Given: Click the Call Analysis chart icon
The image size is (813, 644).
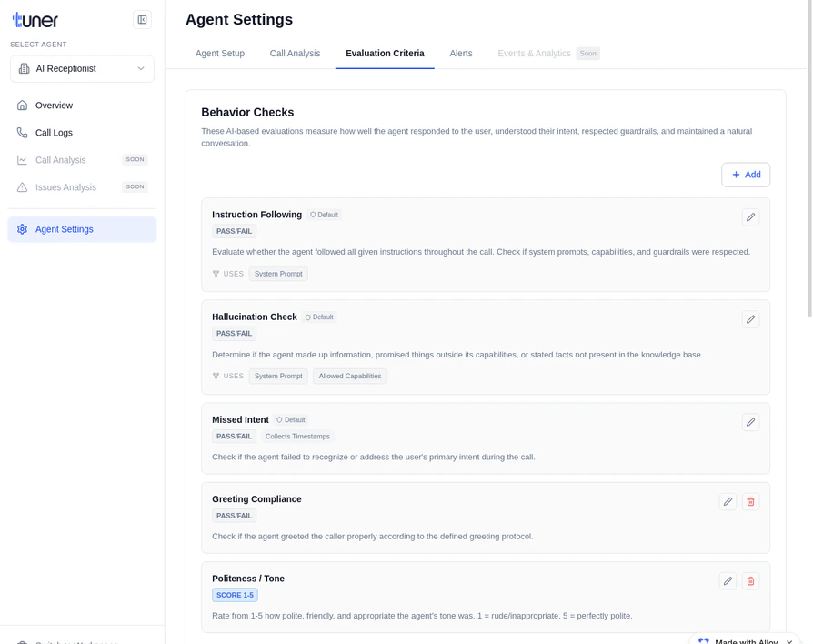Looking at the screenshot, I should (22, 160).
